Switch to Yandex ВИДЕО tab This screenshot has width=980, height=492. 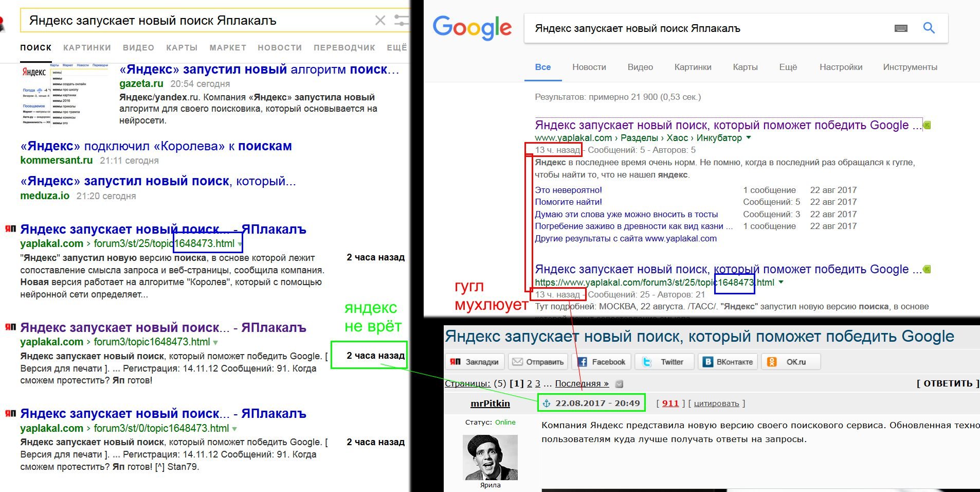tap(138, 47)
